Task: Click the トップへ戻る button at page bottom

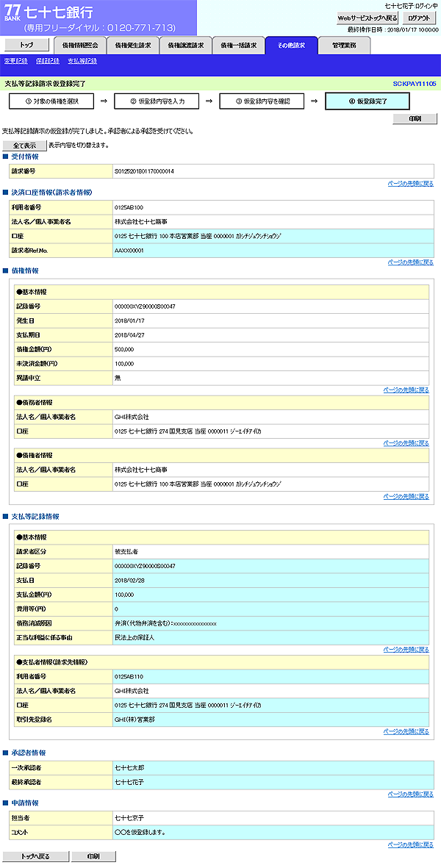Action: click(x=36, y=856)
